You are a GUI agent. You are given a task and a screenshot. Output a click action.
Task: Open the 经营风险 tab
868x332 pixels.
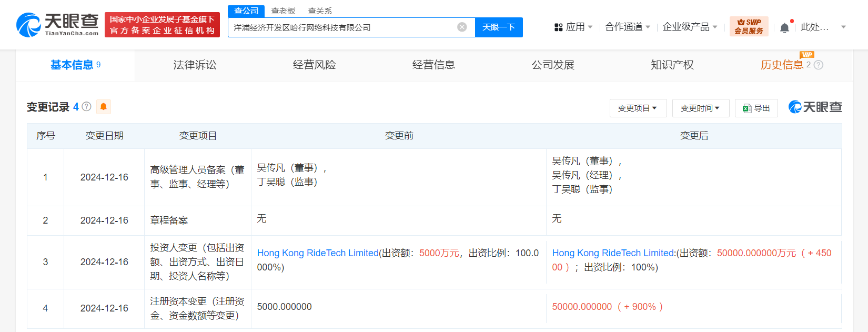click(314, 65)
